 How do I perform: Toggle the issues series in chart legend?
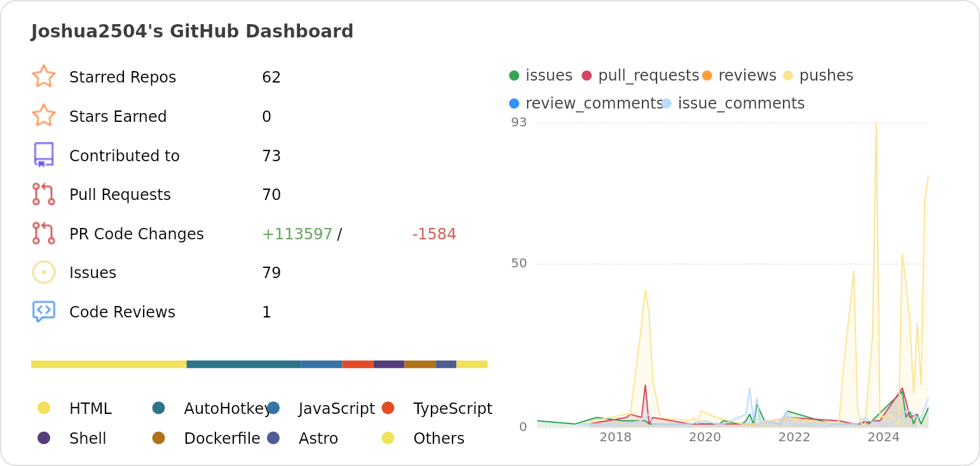(x=541, y=76)
